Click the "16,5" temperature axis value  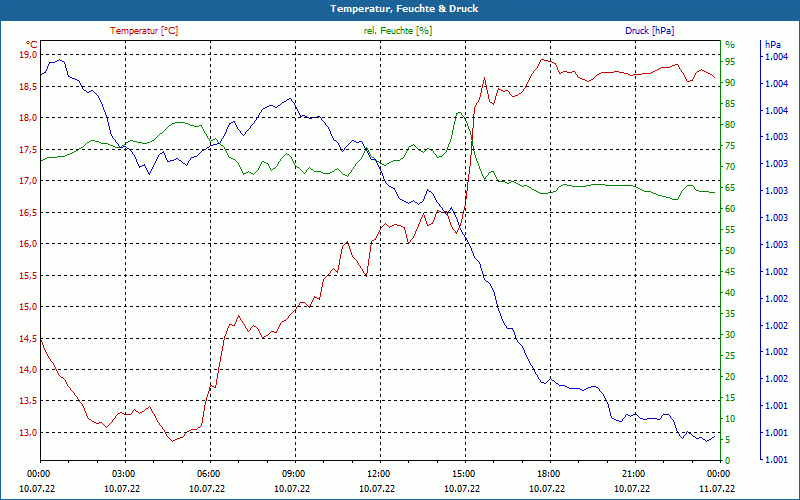(x=28, y=212)
